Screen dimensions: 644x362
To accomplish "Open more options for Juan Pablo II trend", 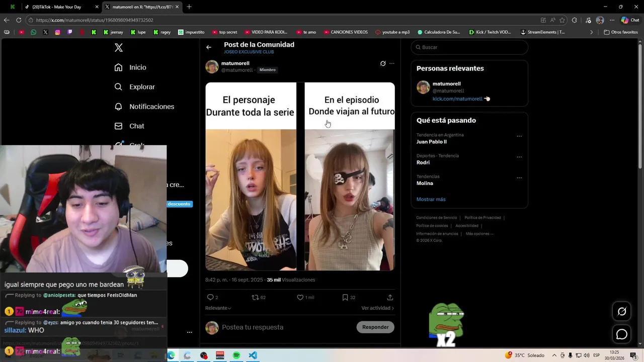I will pyautogui.click(x=519, y=136).
